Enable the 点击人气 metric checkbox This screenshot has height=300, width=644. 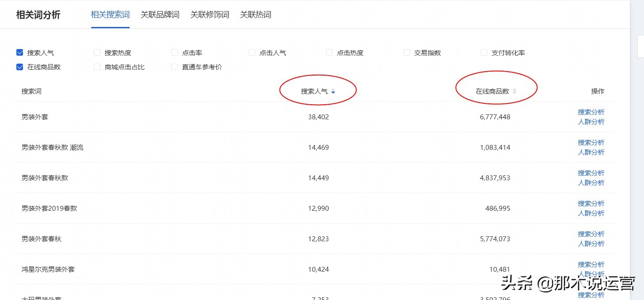pos(251,52)
